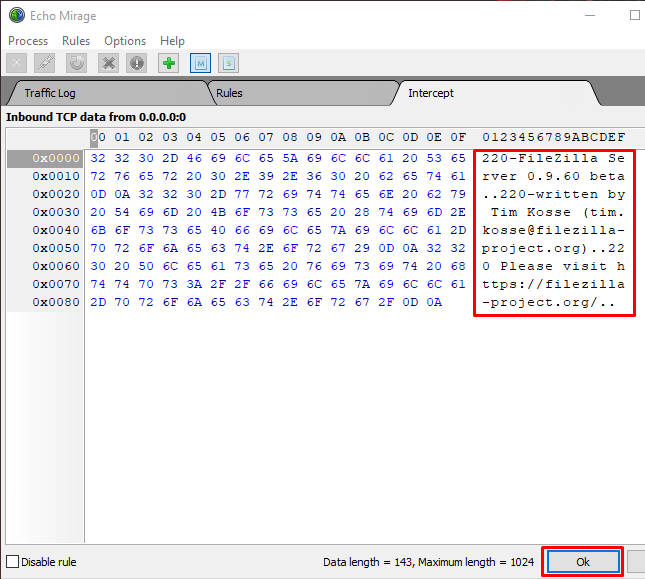Click the 0123456789ABCDEF ASCII column header

(x=554, y=137)
